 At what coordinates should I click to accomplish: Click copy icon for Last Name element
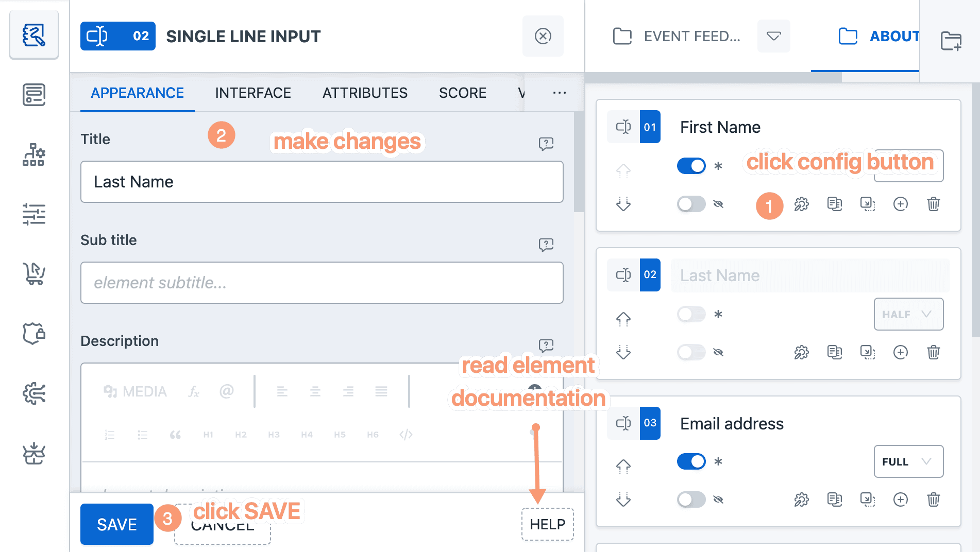835,352
